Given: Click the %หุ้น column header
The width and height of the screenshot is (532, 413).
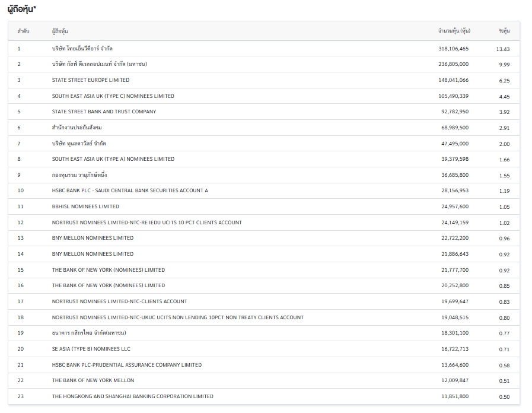Looking at the screenshot, I should pos(504,31).
